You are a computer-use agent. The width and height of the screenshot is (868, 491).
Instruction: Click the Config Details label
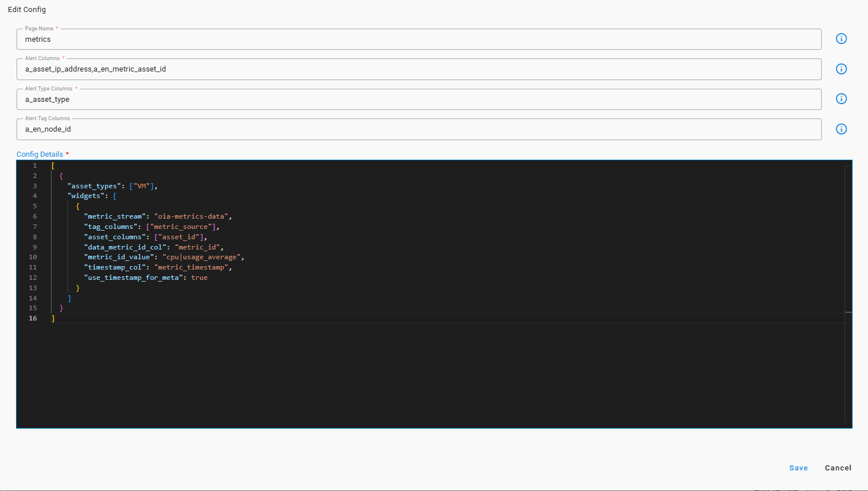39,155
